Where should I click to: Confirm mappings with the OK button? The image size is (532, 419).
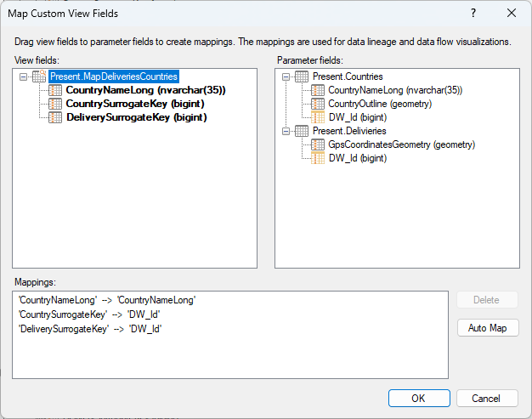419,399
